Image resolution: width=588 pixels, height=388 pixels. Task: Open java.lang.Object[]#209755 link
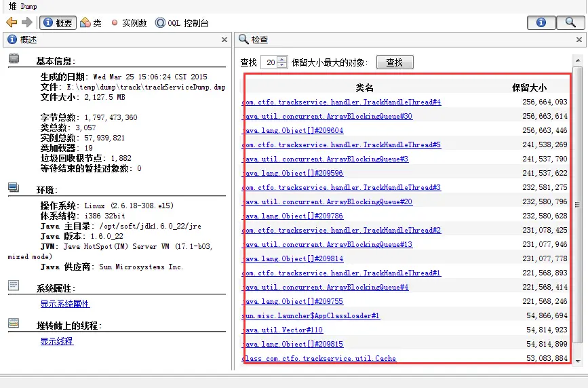(292, 302)
